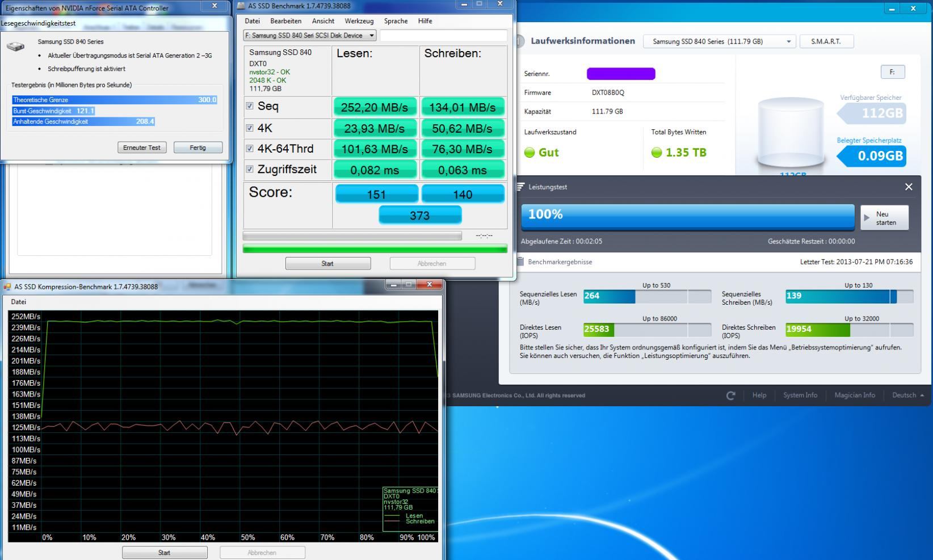Open the Magician Info link
933x560 pixels.
click(855, 395)
